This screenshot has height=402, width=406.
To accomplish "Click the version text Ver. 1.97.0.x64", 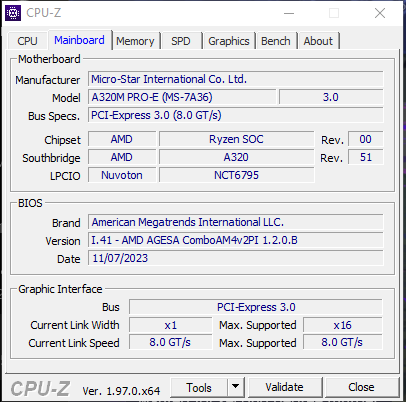I will 121,391.
